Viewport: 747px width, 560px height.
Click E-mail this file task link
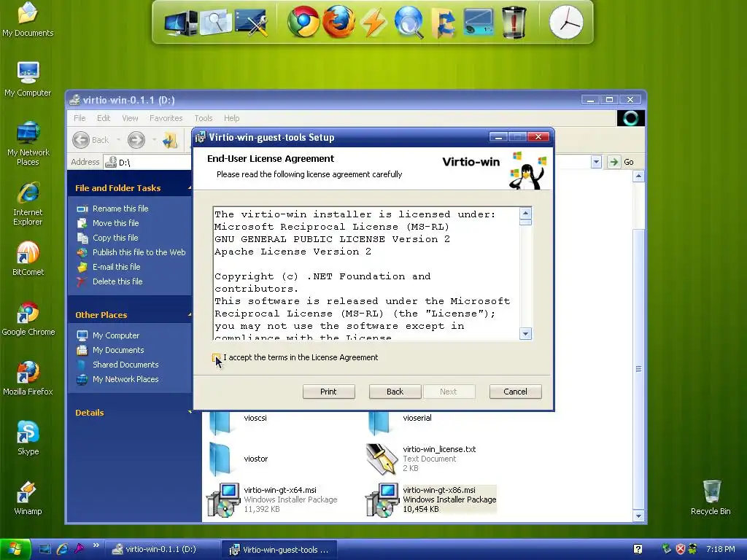(116, 267)
